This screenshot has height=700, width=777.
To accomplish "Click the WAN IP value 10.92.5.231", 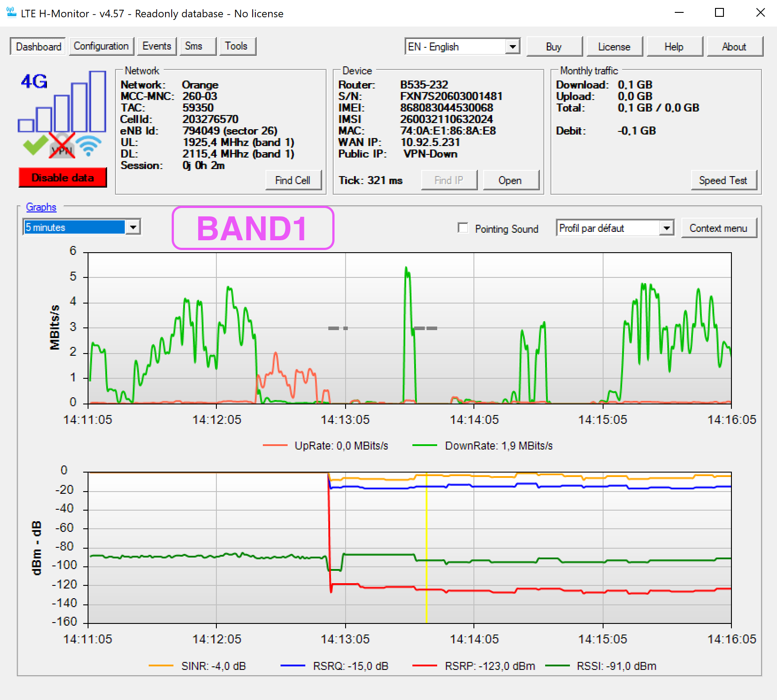I will (x=431, y=142).
